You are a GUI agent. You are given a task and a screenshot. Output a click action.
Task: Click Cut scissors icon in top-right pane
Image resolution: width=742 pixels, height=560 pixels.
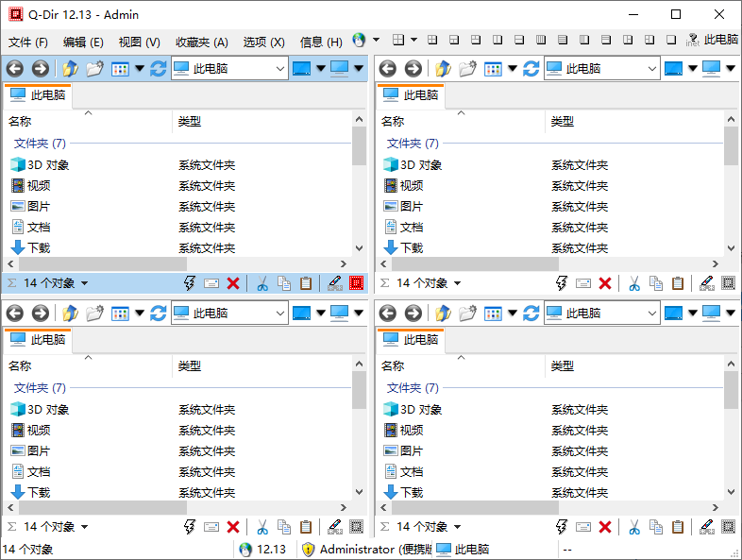coord(635,282)
